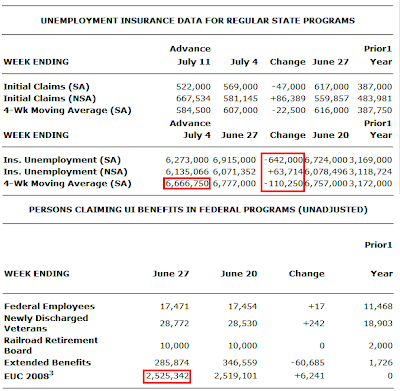Select the Initial Claims (SA) row label

[46, 87]
